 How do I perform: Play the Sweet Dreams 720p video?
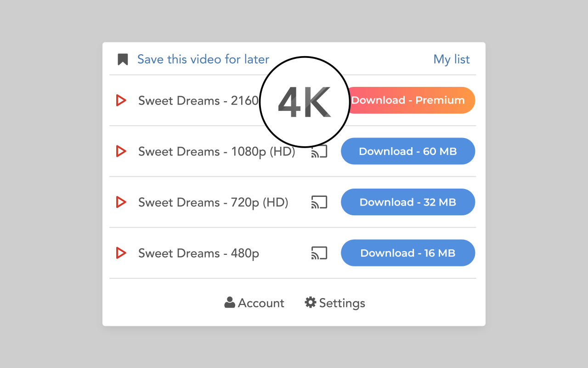(x=121, y=202)
